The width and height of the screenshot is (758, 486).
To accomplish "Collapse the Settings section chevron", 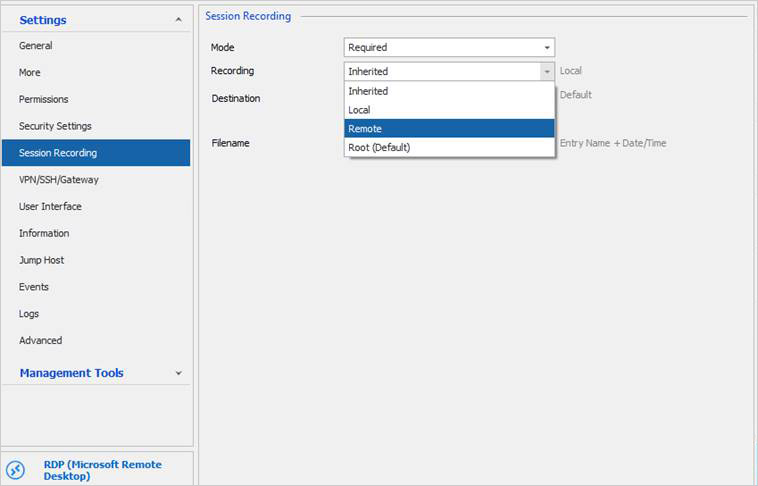I will pos(178,20).
